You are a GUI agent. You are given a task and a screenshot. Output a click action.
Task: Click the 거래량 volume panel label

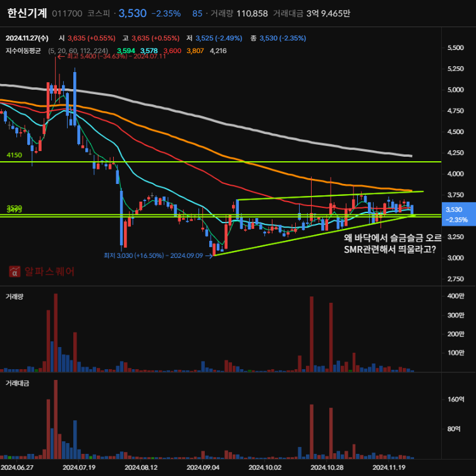click(15, 296)
